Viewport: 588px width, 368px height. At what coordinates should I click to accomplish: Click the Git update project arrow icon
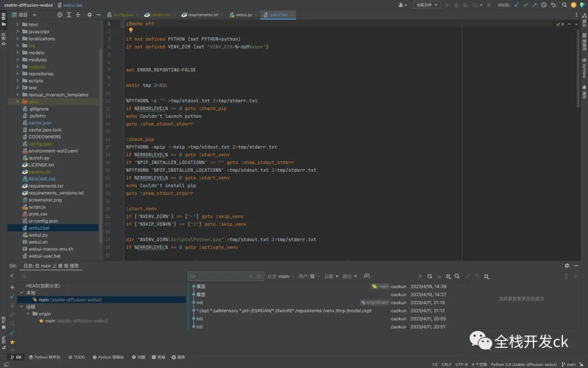point(516,5)
